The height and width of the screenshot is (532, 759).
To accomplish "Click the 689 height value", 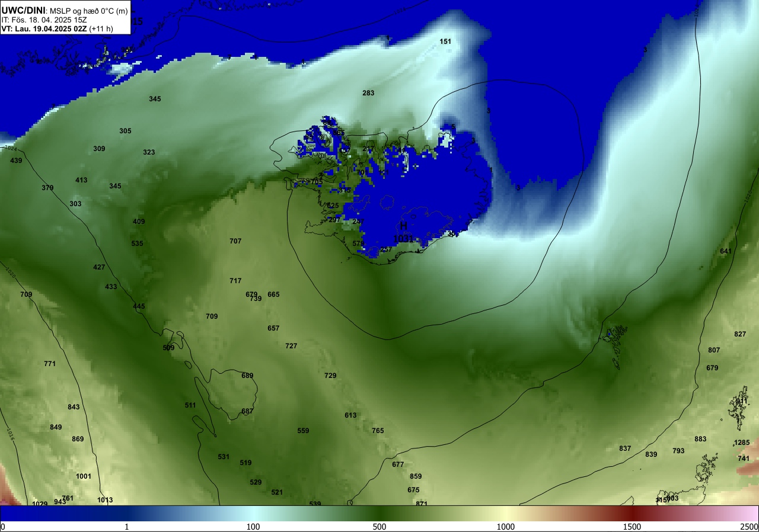I will click(247, 376).
